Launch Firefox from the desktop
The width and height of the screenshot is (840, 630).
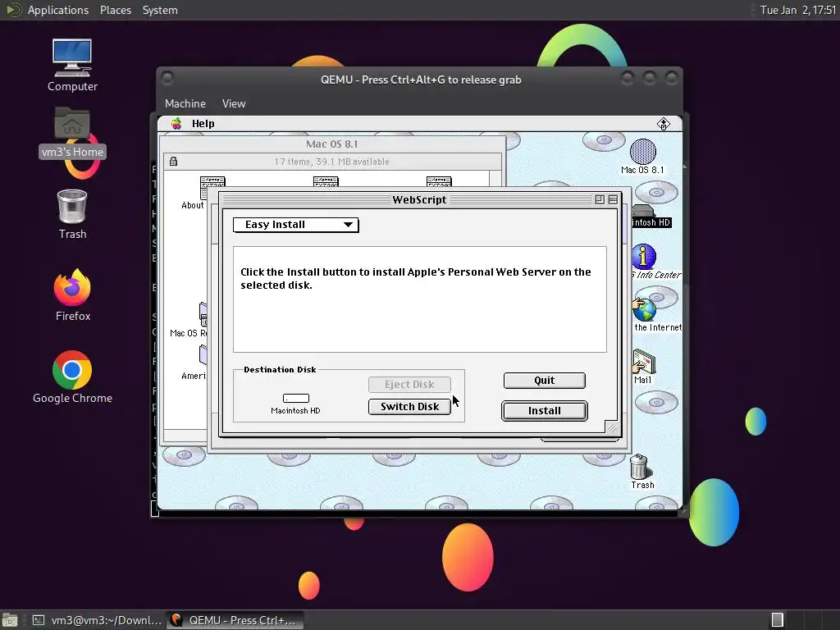pyautogui.click(x=72, y=286)
